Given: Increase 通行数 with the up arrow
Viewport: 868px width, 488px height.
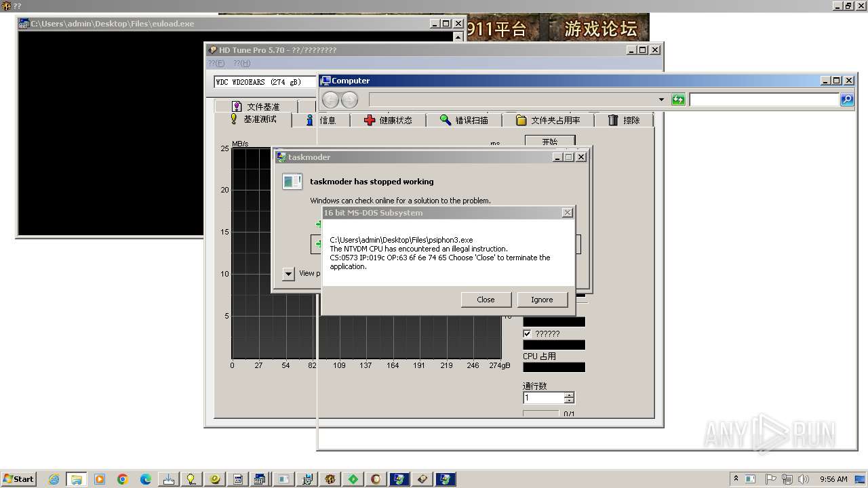Looking at the screenshot, I should pyautogui.click(x=570, y=395).
